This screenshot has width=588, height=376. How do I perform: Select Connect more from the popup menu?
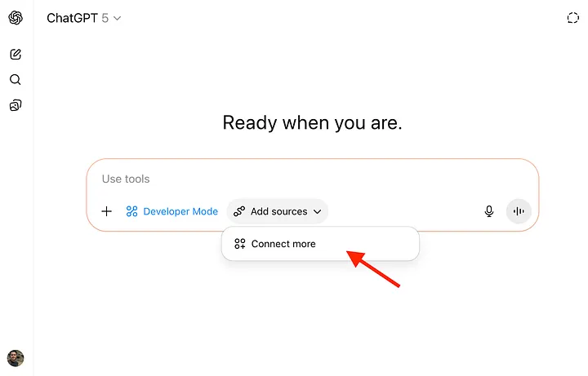click(283, 244)
